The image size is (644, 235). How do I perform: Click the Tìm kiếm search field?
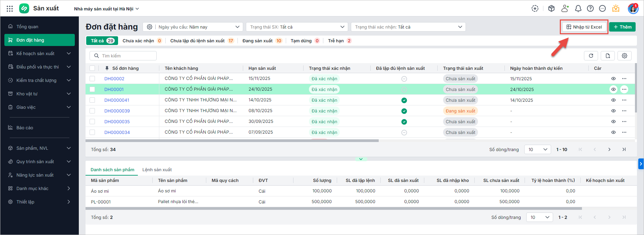point(123,56)
